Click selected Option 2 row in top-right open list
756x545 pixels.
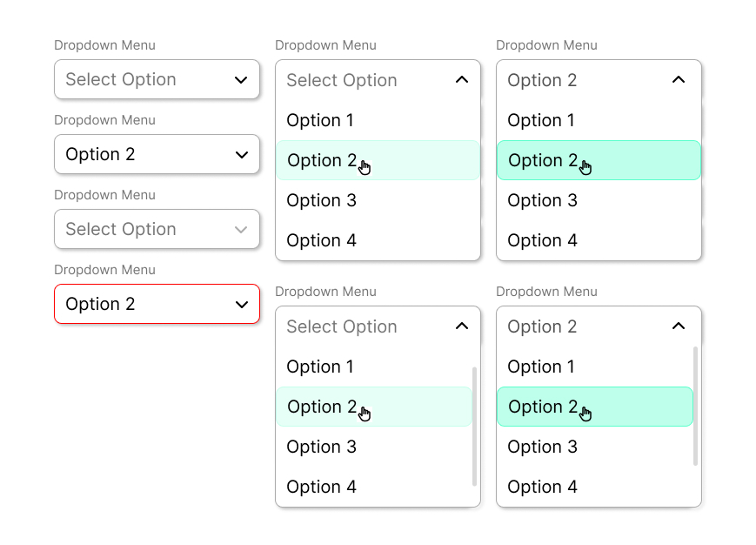click(599, 160)
